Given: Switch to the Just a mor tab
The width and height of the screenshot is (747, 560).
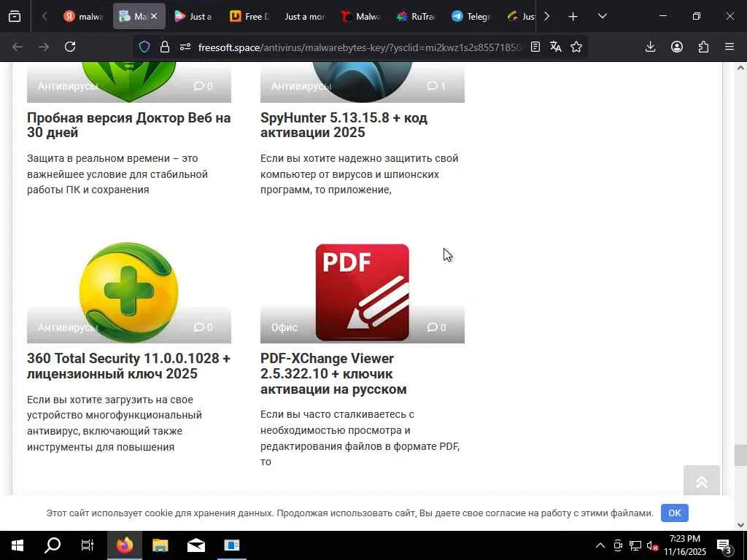Looking at the screenshot, I should [304, 16].
